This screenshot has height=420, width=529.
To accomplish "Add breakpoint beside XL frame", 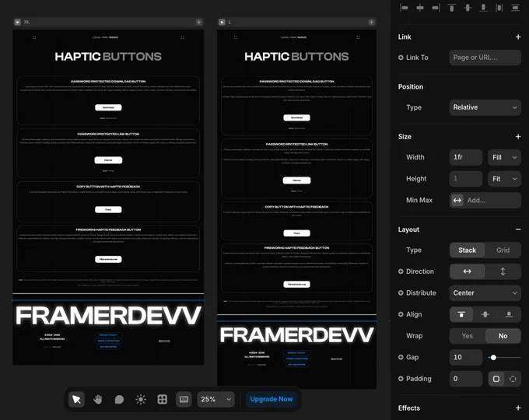I will click(199, 22).
